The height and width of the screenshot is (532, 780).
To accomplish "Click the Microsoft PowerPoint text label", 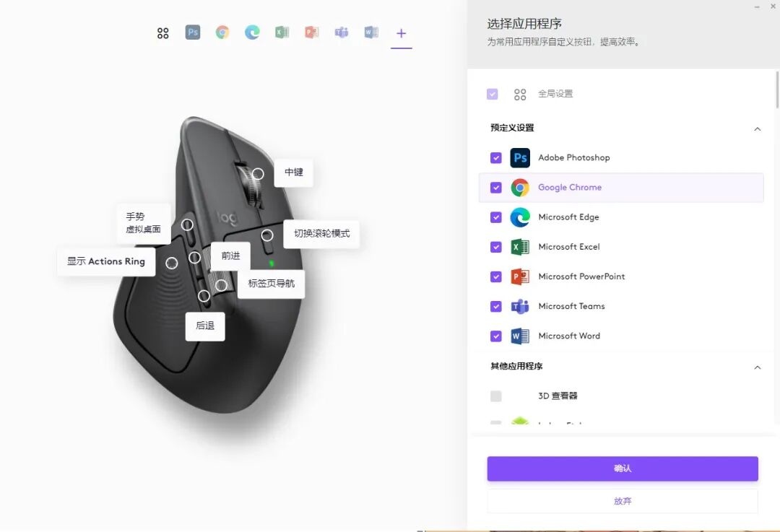I will [x=581, y=276].
